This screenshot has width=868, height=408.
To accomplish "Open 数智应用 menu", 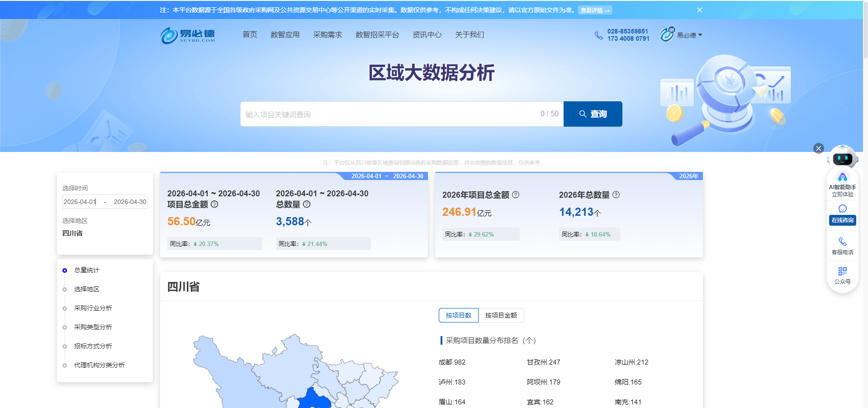I will [285, 35].
